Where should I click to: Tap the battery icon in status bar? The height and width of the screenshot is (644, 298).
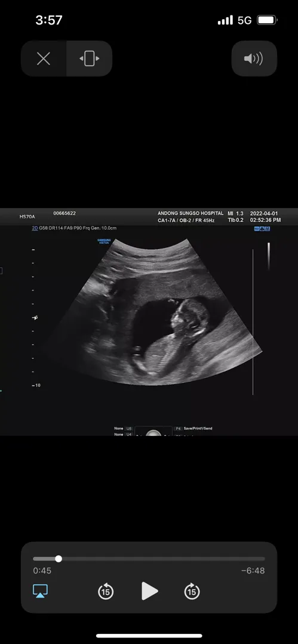coord(267,20)
